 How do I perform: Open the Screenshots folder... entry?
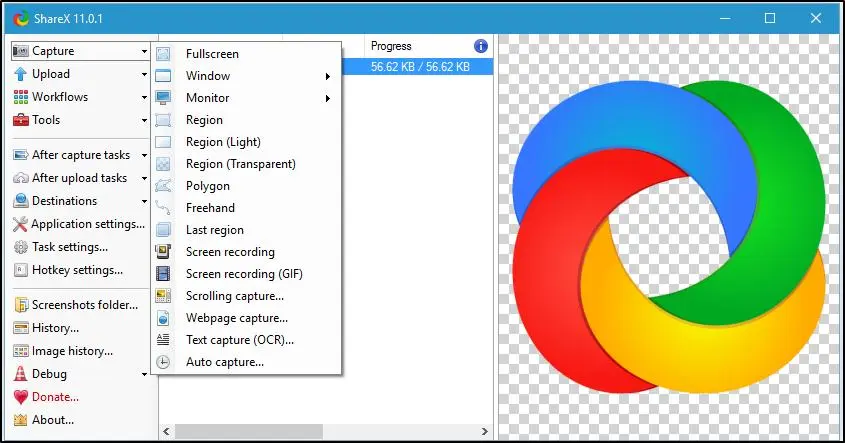(x=76, y=305)
